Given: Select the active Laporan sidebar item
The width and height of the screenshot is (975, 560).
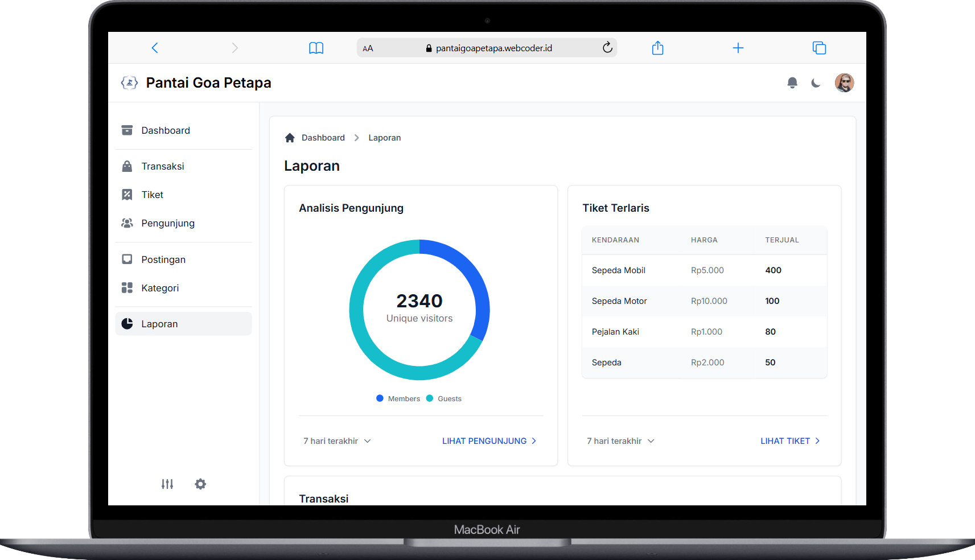Looking at the screenshot, I should 183,324.
